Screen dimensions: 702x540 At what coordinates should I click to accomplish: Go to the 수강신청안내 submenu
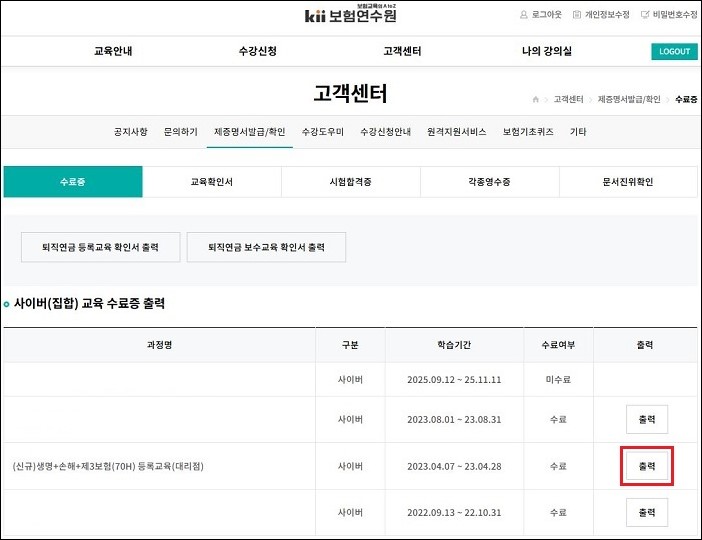click(385, 132)
